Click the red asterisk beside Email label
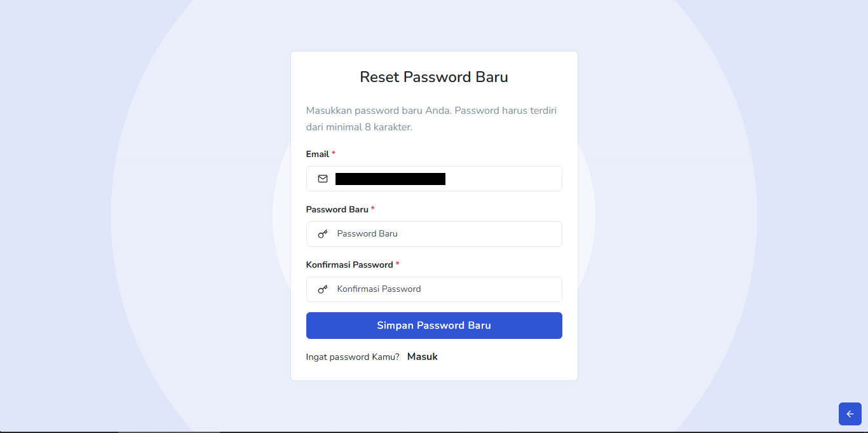Viewport: 868px width, 433px height. click(x=334, y=154)
